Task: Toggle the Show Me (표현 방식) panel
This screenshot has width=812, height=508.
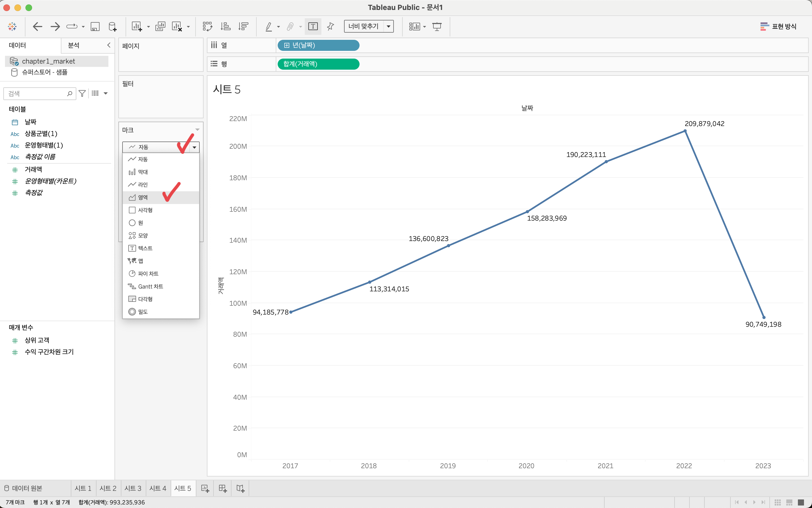Action: [778, 26]
